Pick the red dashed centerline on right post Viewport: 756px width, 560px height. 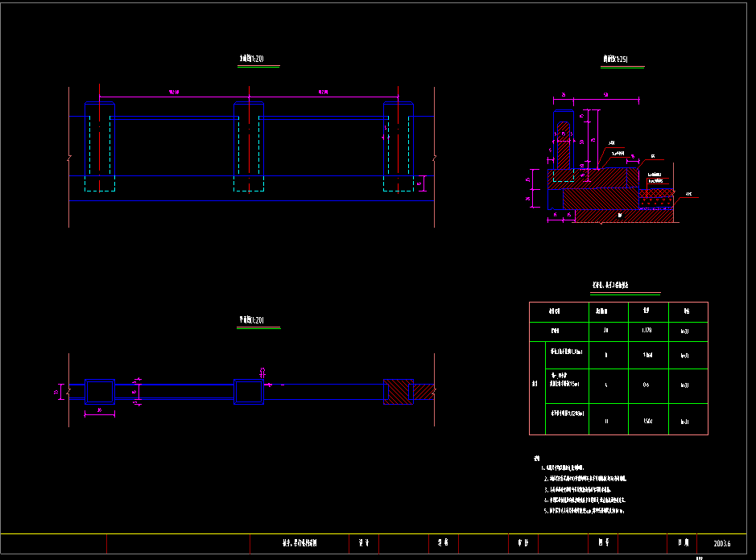click(398, 145)
